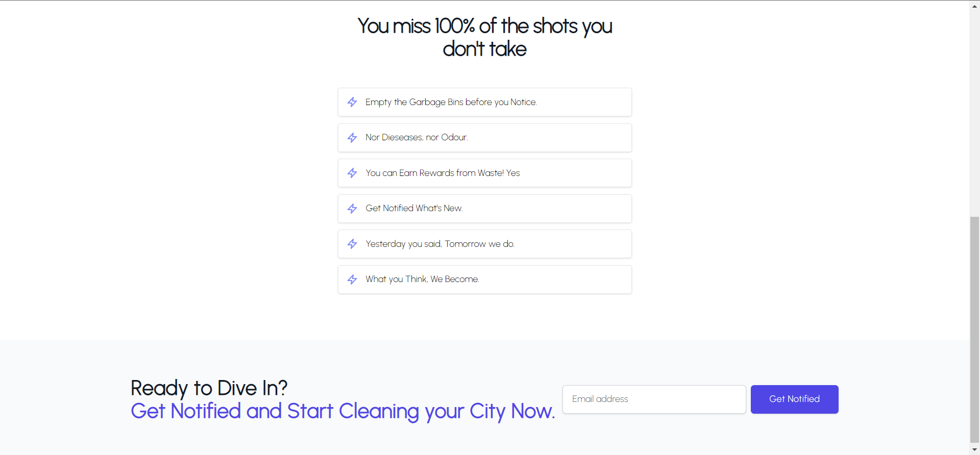The width and height of the screenshot is (980, 455).
Task: Click lightning bolt next to Yesterday you said
Action: tap(352, 244)
